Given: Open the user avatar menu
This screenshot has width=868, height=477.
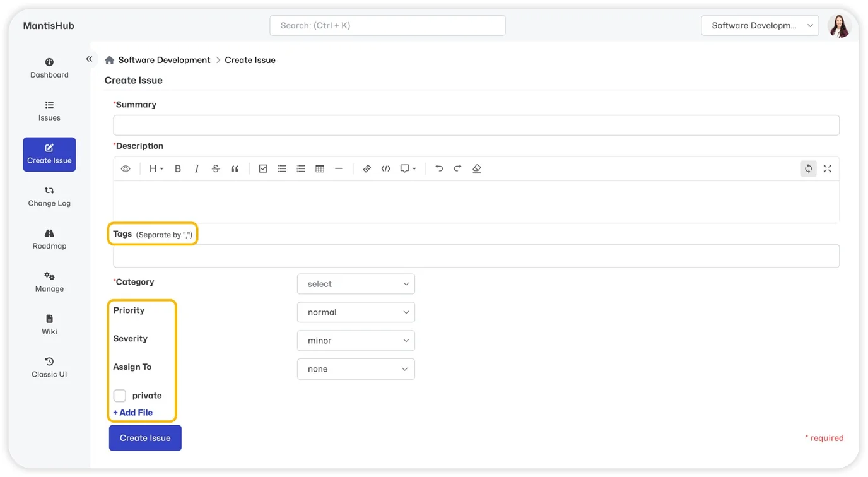Looking at the screenshot, I should (840, 26).
